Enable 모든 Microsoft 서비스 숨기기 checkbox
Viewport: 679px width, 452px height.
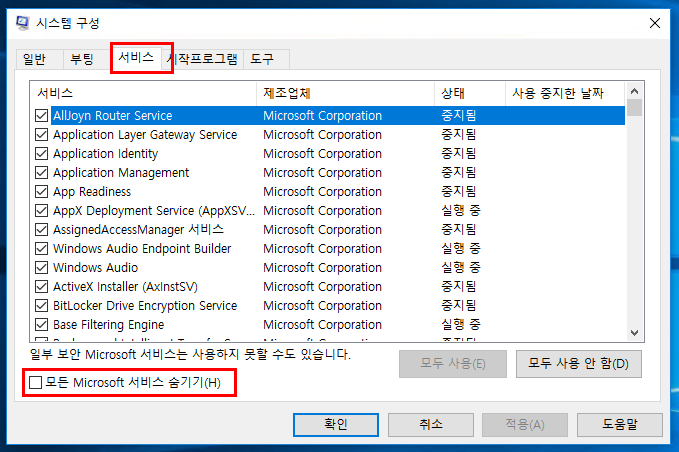[x=37, y=383]
